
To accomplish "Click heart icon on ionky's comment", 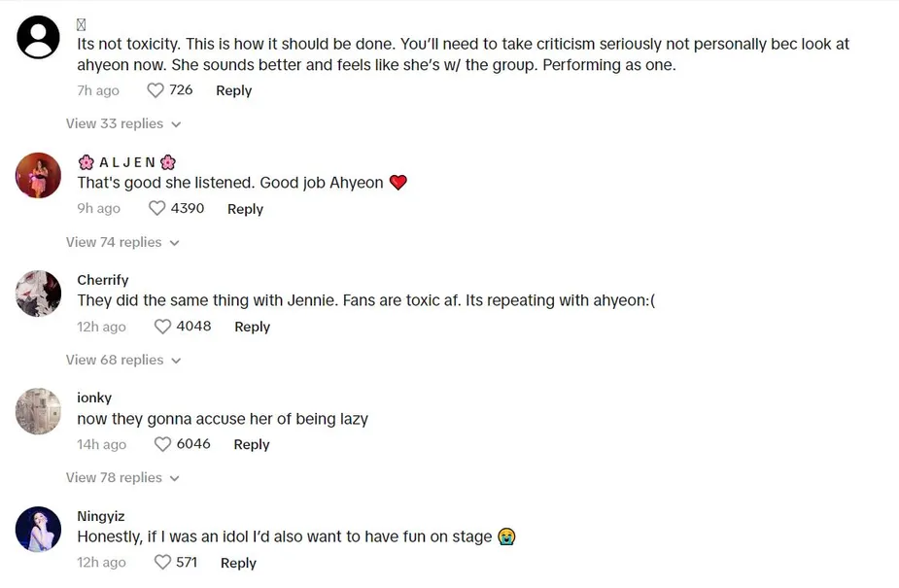I will tap(163, 444).
